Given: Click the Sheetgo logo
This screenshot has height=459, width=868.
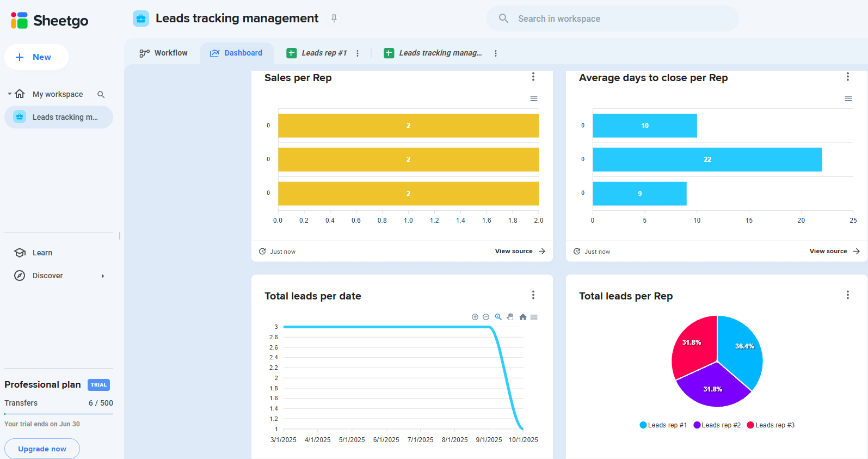Looking at the screenshot, I should (x=50, y=21).
